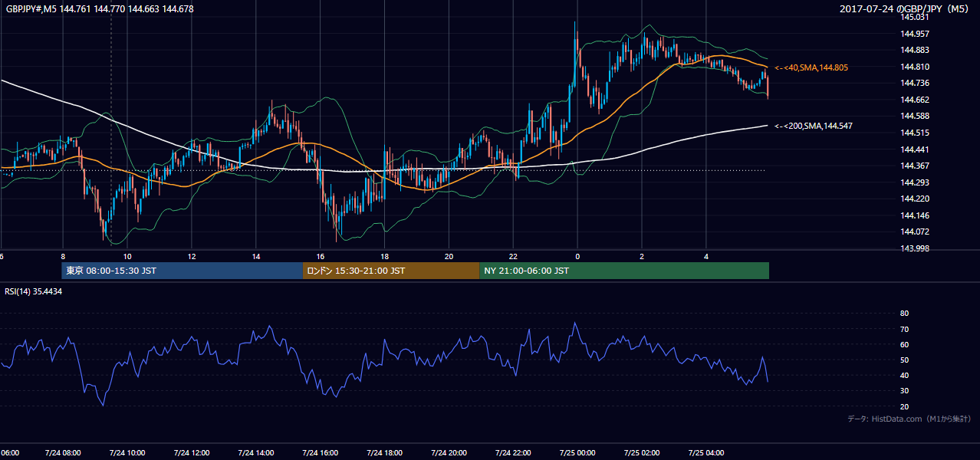This screenshot has width=980, height=460.
Task: Click the Tokyo 08:00-15:30 JST session bar
Action: pyautogui.click(x=183, y=271)
